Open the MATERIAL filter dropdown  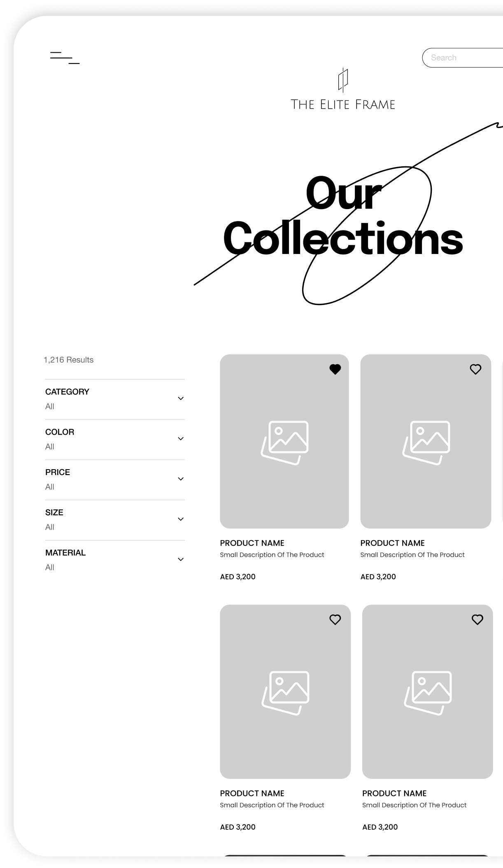[115, 560]
